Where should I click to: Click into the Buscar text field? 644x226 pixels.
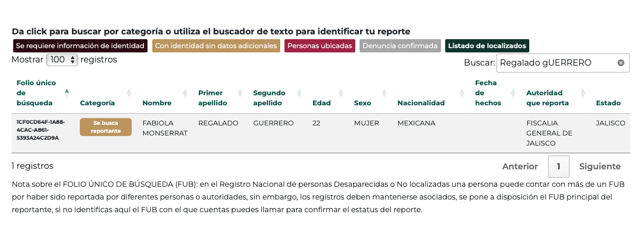pyautogui.click(x=555, y=63)
